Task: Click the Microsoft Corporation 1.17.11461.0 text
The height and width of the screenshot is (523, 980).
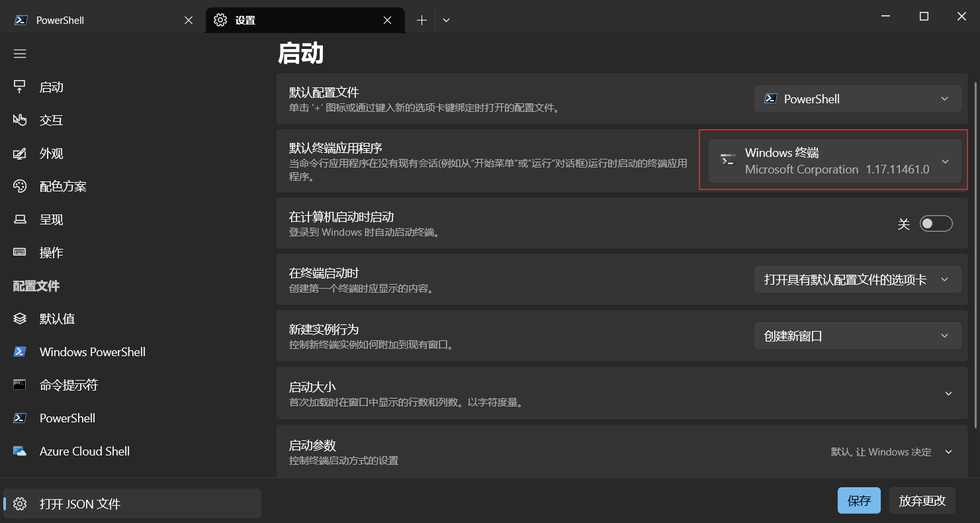Action: [x=837, y=169]
